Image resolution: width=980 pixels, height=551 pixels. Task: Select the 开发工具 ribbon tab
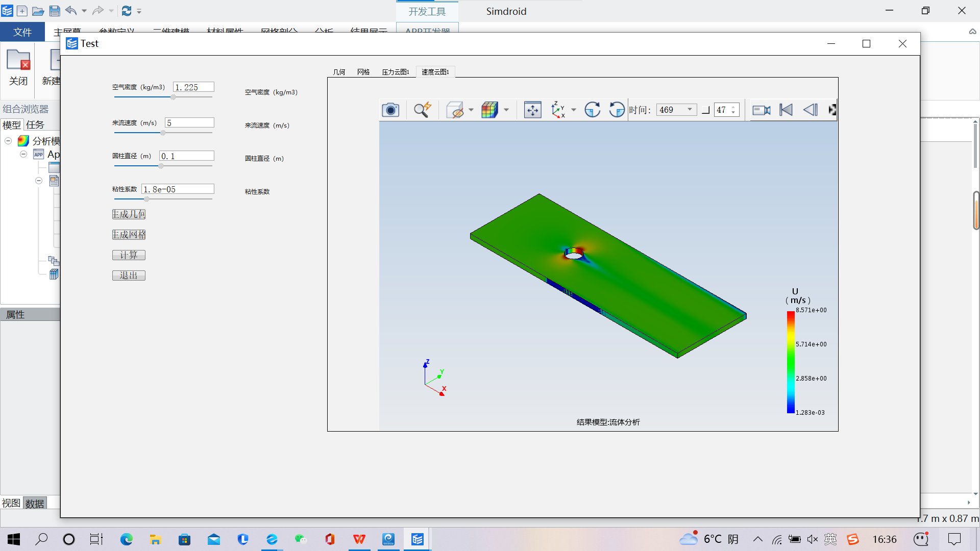pos(427,11)
